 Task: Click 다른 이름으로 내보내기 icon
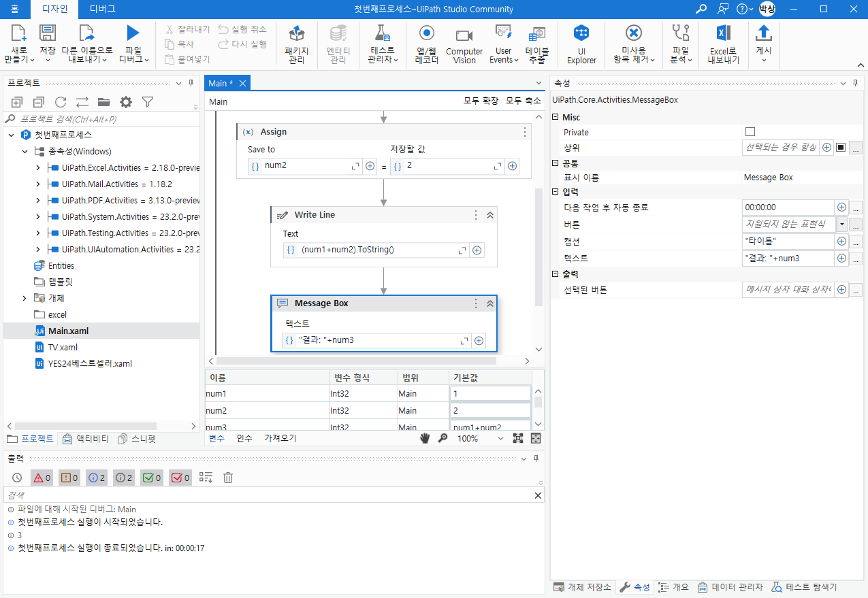pyautogui.click(x=86, y=33)
